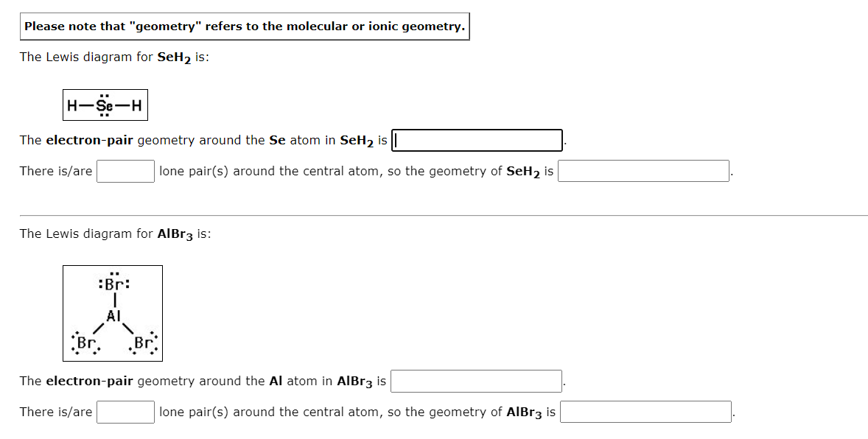
Task: Click the right H atom in SeH2 diagram
Action: [136, 105]
